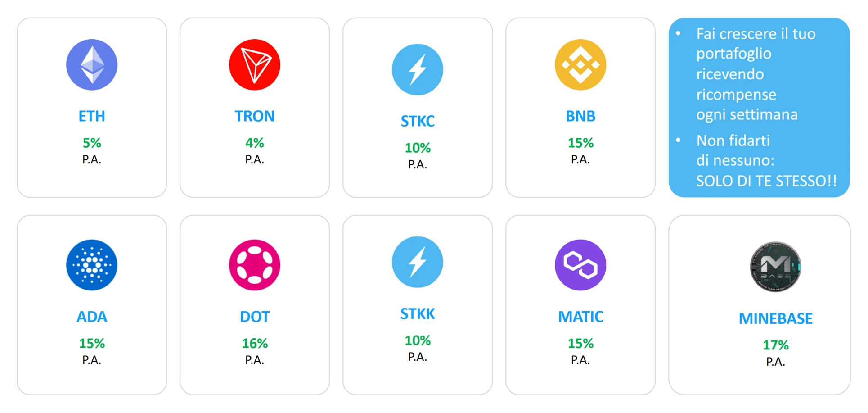
Task: Select the MINEBASE label
Action: tap(775, 319)
